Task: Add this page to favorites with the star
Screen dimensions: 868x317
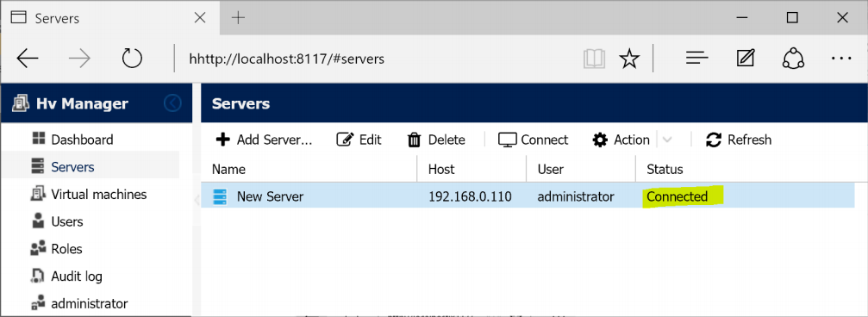Action: pos(629,58)
